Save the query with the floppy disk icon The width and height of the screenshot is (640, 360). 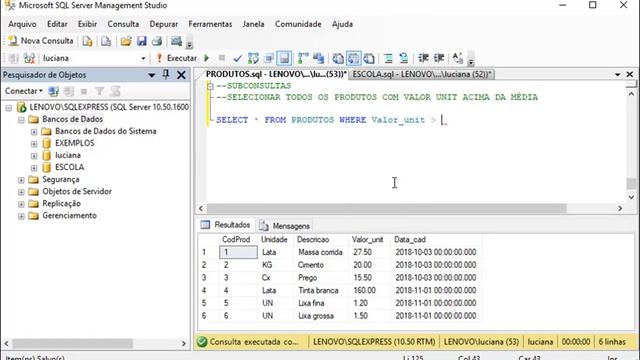tap(142, 41)
